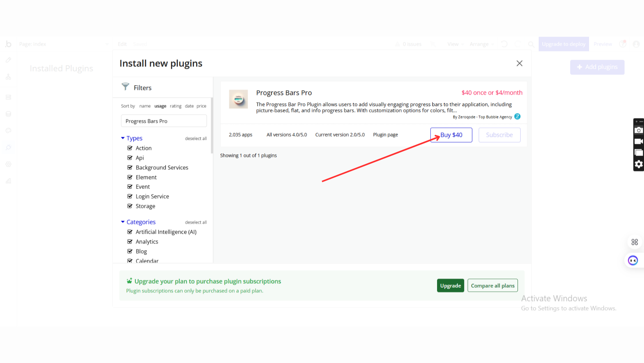Viewport: 644px width, 363px height.
Task: Click the camera screenshot icon
Action: coord(639,130)
